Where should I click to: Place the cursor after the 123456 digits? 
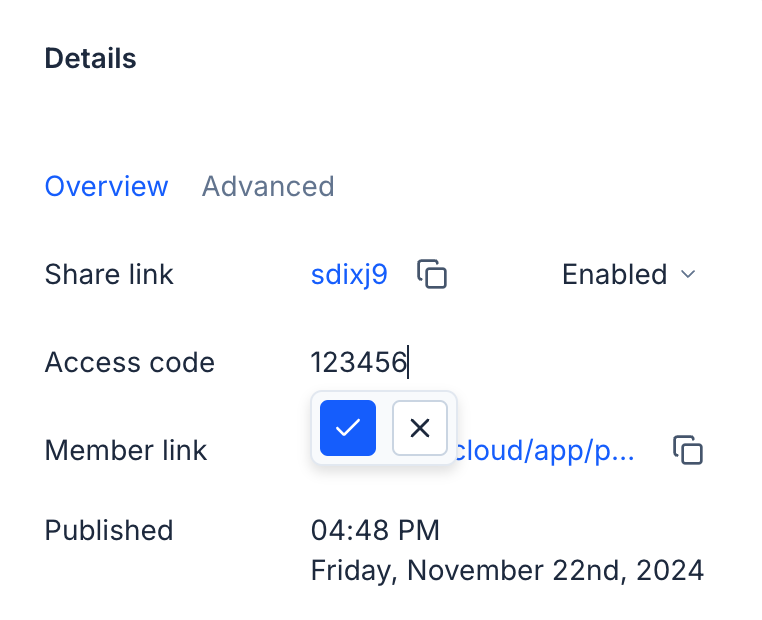pos(408,362)
